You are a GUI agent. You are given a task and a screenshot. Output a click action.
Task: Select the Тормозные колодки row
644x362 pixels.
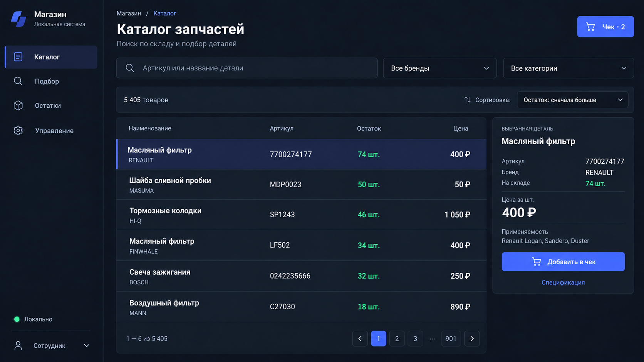301,215
